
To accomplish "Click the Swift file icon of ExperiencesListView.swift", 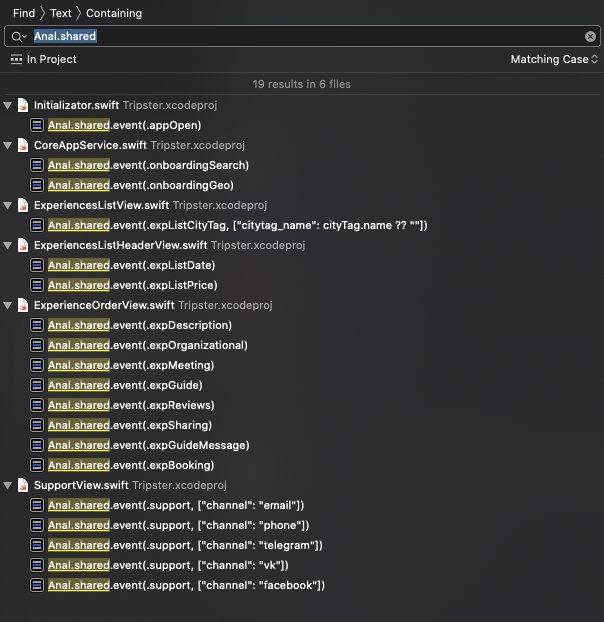I will pos(23,205).
